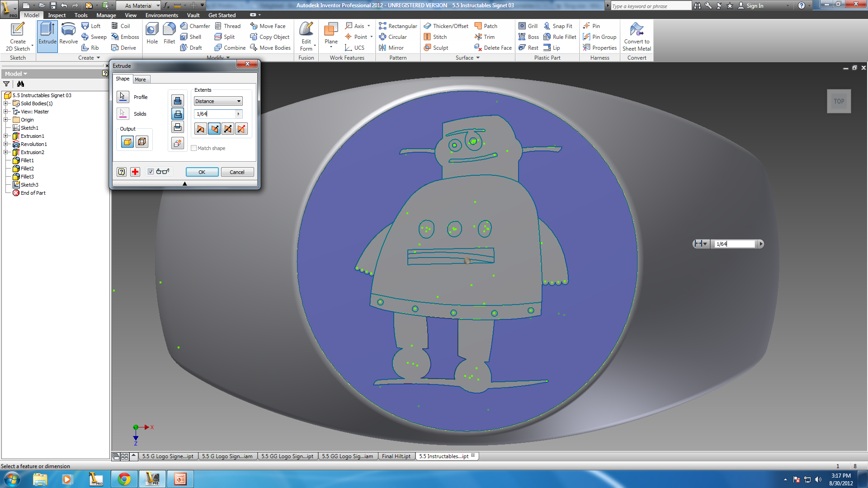Viewport: 868px width, 488px height.
Task: Expand the Surface panel dropdown
Action: pos(467,58)
